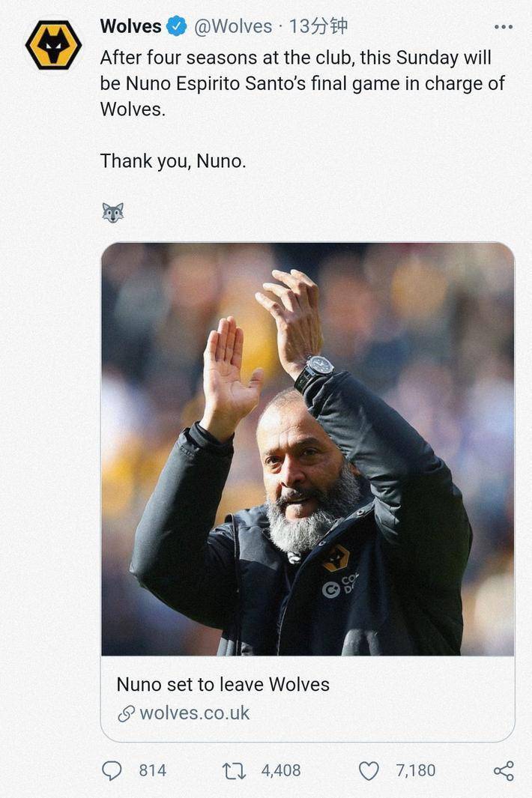Open the Nuno applauding photo
532x798 pixels.
(x=308, y=449)
